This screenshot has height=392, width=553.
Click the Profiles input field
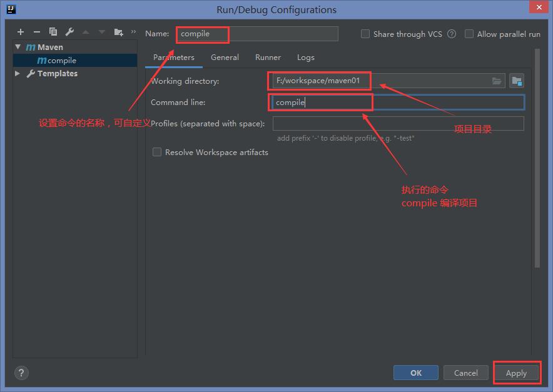[398, 123]
